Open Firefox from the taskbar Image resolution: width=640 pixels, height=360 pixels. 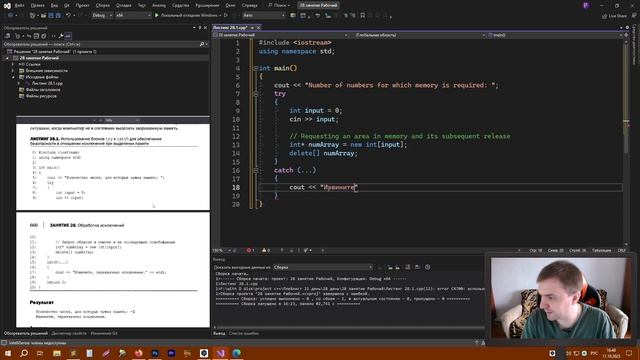point(139,353)
